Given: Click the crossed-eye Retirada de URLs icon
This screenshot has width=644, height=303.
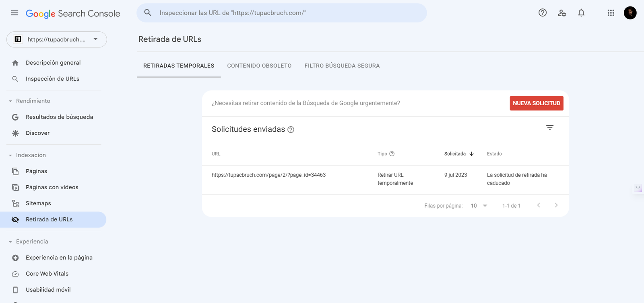Looking at the screenshot, I should pos(15,219).
